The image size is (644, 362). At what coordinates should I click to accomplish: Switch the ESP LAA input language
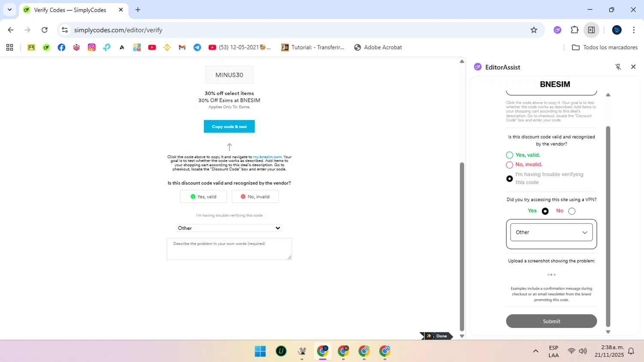click(x=553, y=351)
